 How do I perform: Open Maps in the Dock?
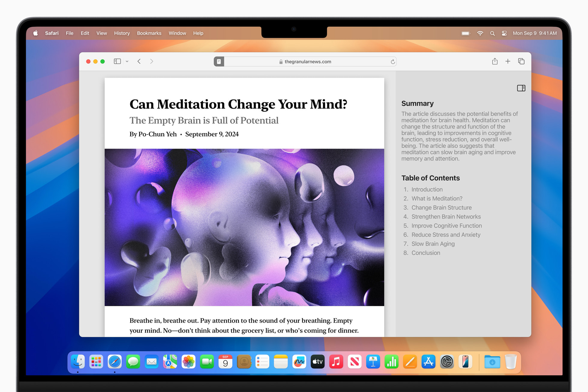pyautogui.click(x=170, y=362)
